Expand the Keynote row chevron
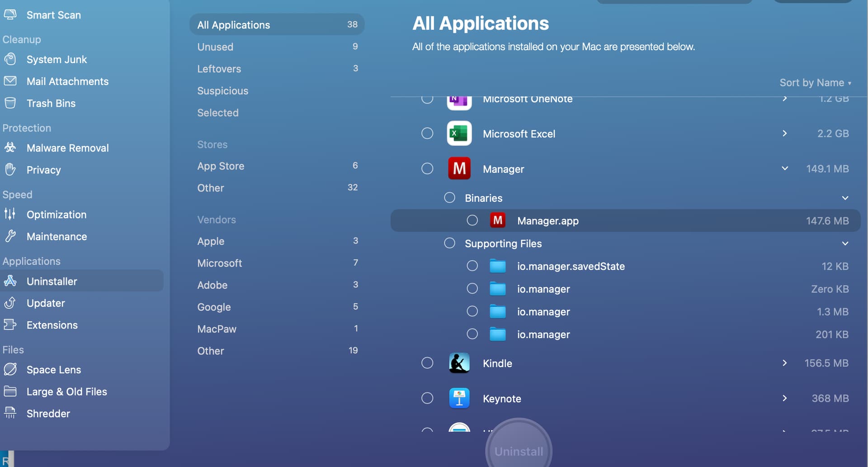Screen dimensions: 868x467 tap(785, 398)
